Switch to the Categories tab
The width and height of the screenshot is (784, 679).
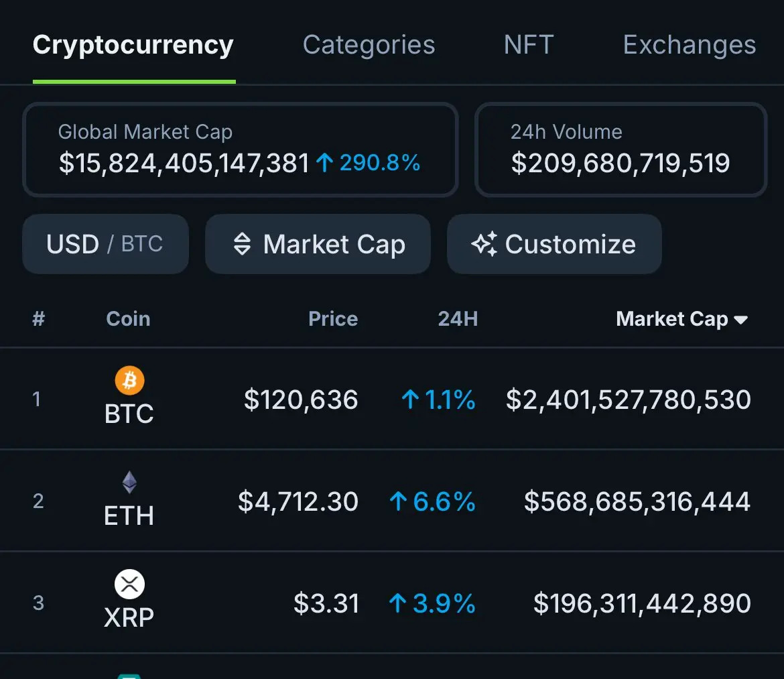[x=369, y=45]
